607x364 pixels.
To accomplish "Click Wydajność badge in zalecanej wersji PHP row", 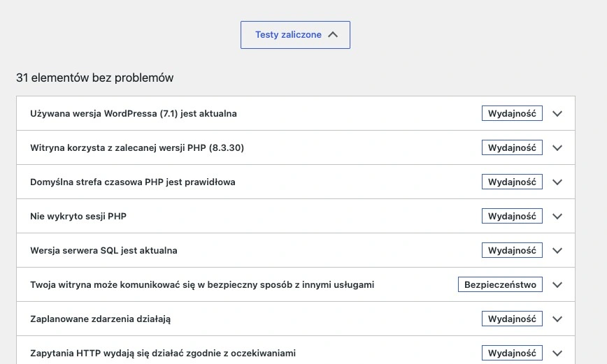I will pyautogui.click(x=512, y=147).
